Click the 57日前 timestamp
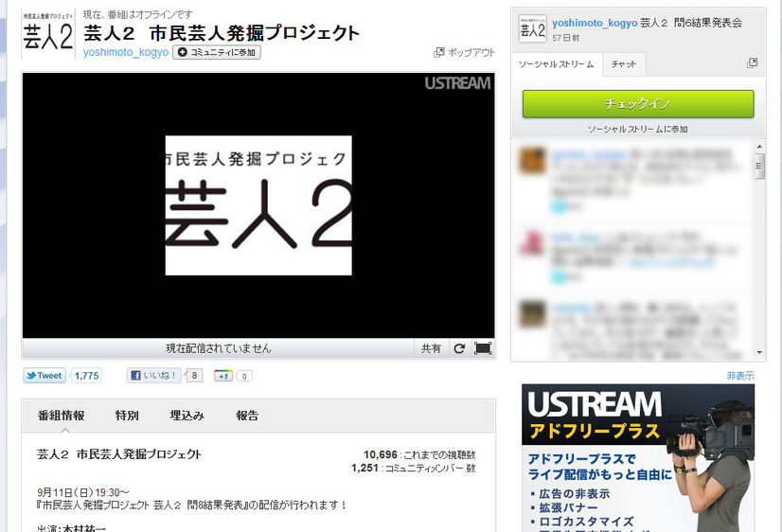The width and height of the screenshot is (782, 532). point(565,38)
